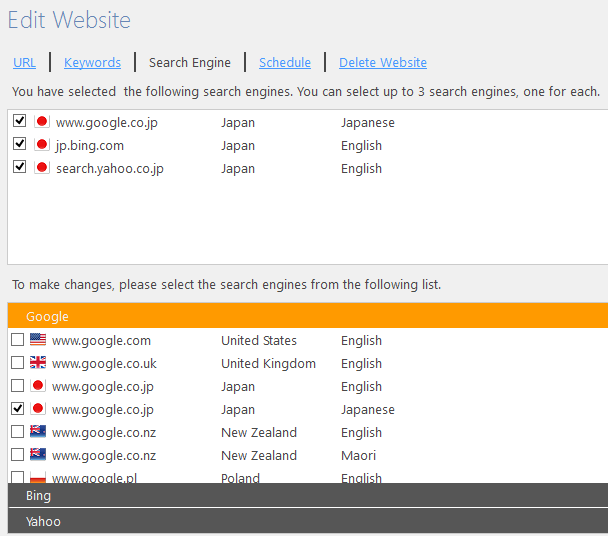Click the United Kingdom country cell
The width and height of the screenshot is (608, 536).
(268, 364)
